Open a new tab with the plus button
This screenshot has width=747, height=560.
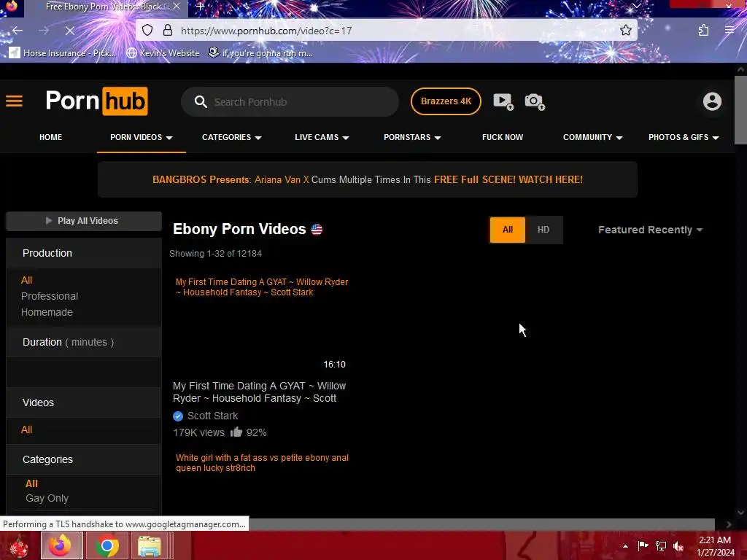click(x=200, y=7)
